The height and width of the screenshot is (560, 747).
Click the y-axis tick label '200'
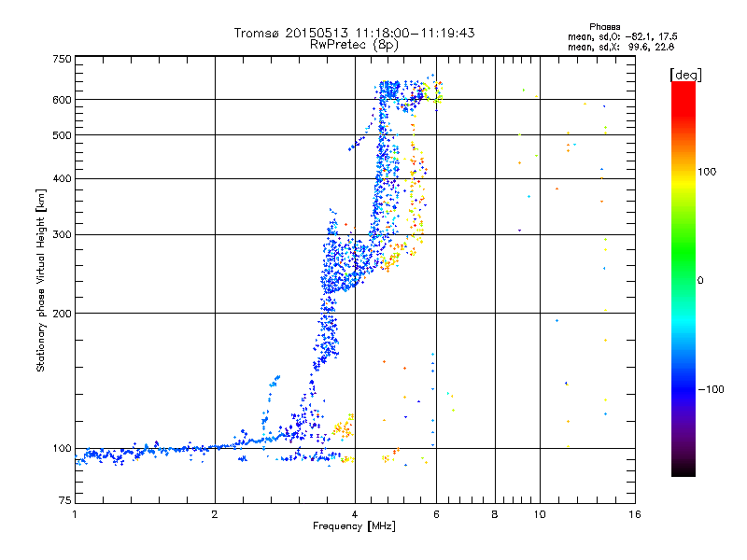(62, 314)
